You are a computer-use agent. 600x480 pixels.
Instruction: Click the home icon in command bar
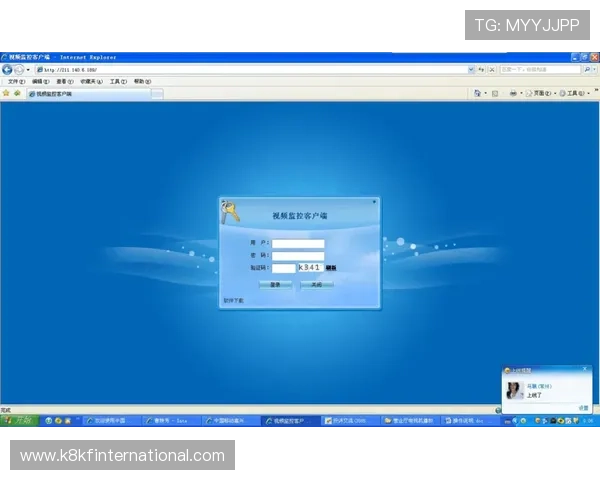point(477,93)
